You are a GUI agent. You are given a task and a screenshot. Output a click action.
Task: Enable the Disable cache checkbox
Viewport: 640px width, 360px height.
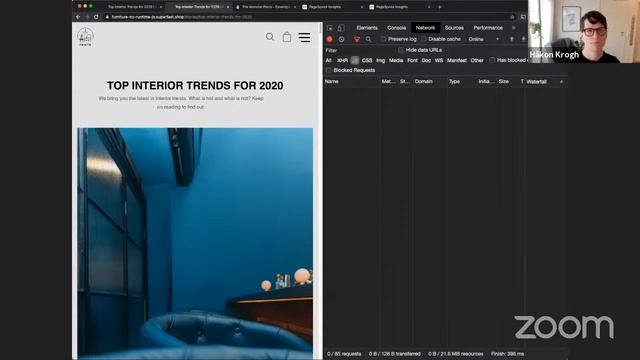[x=424, y=39]
